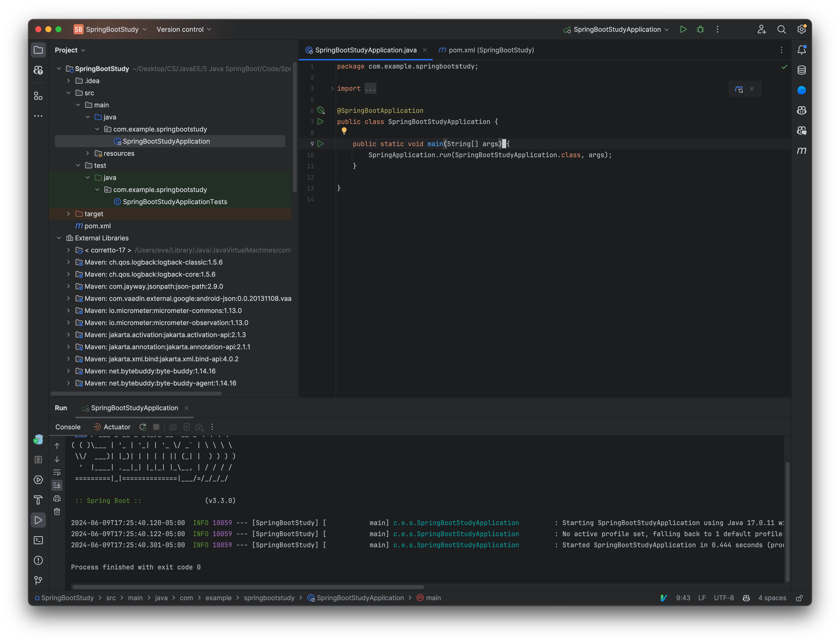Screen dimensions: 840x643
Task: Rerun SpringBootStudyApplication from the console toolbar
Action: (x=143, y=427)
